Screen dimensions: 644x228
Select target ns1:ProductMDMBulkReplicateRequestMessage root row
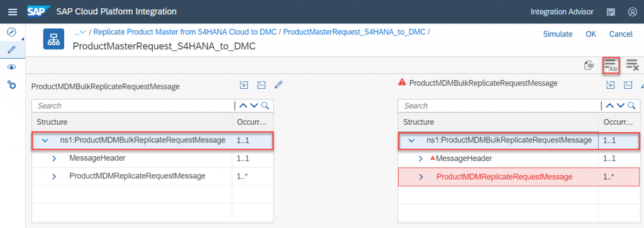[x=519, y=140]
